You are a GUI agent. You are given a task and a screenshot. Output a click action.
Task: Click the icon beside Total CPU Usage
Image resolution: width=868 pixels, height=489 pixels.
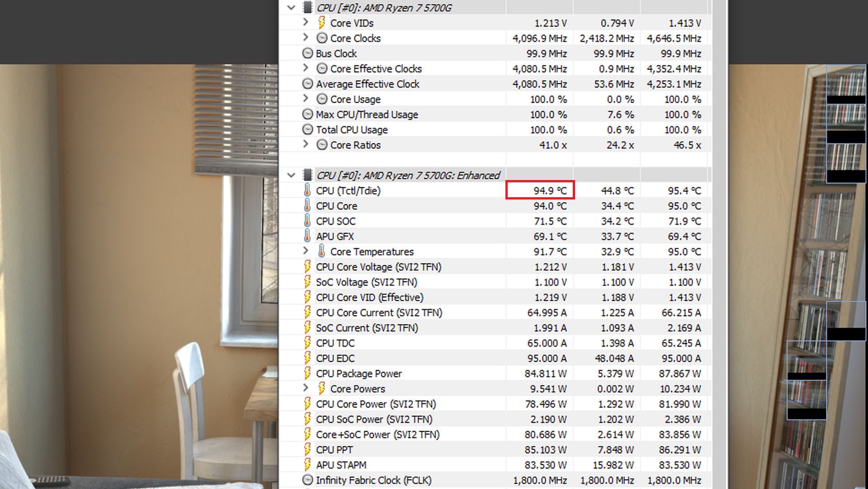click(x=307, y=129)
